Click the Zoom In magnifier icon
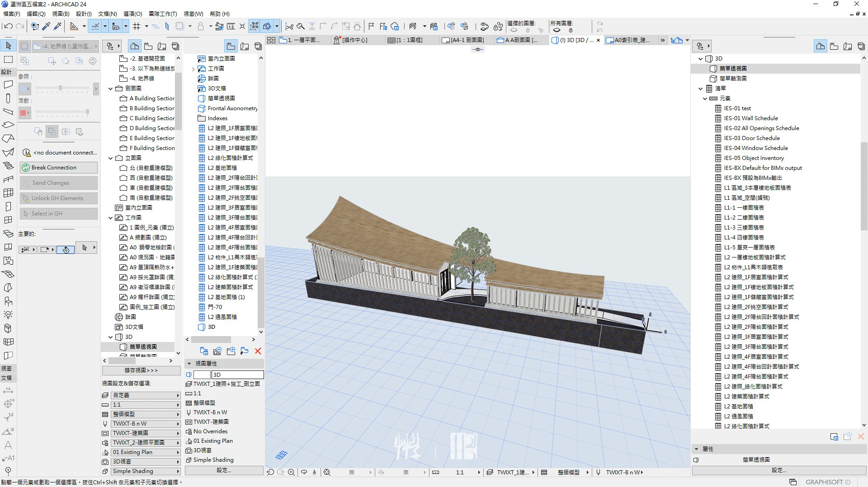Image resolution: width=868 pixels, height=487 pixels. point(291,472)
